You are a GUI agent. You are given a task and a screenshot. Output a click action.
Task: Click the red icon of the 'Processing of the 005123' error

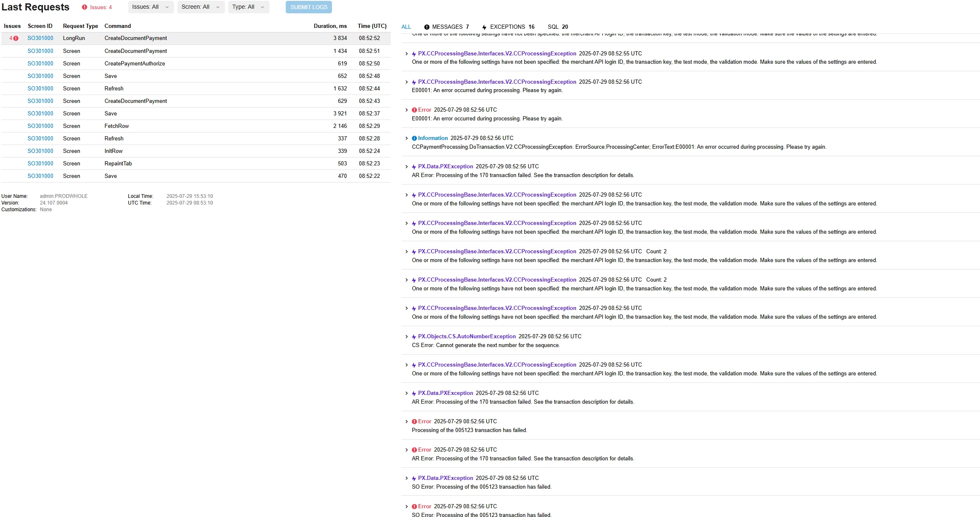coord(414,422)
